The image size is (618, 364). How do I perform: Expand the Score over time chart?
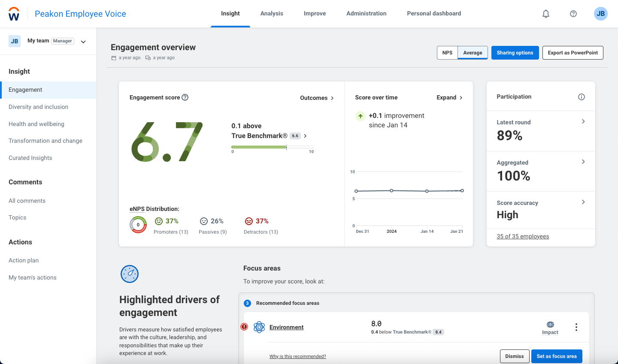[449, 97]
